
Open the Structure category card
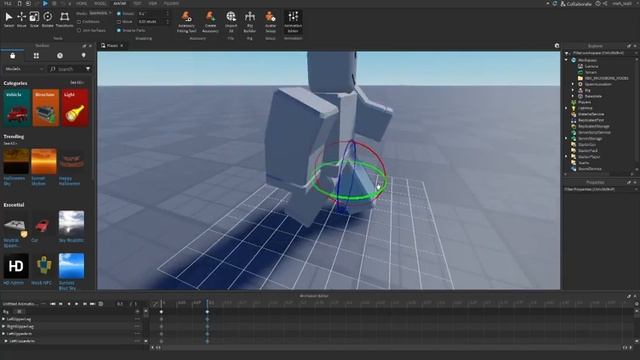click(x=46, y=108)
